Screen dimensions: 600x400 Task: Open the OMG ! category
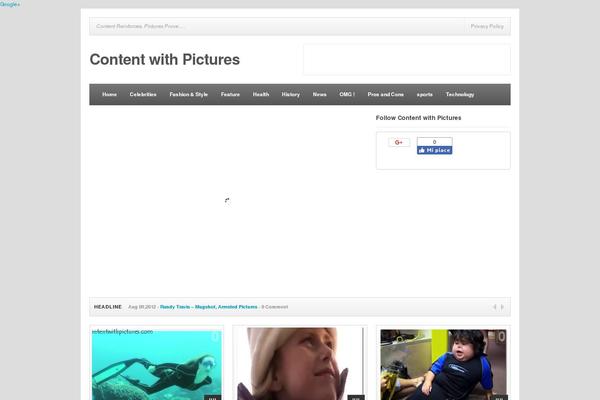tap(347, 94)
